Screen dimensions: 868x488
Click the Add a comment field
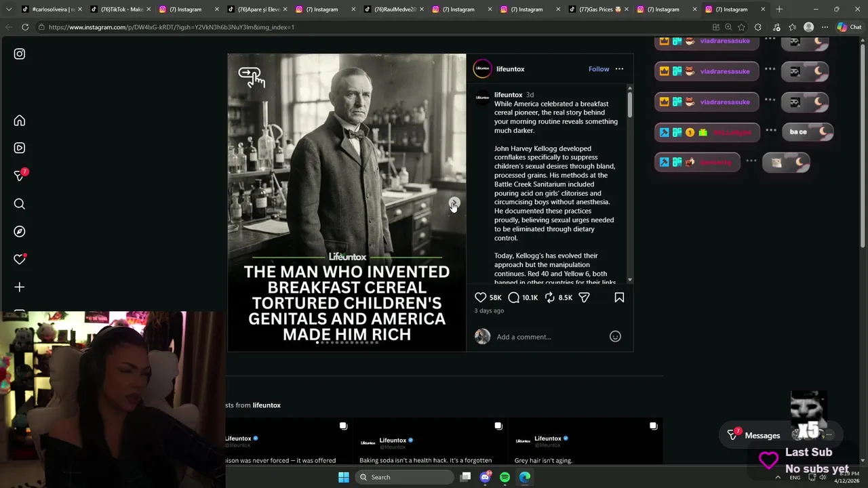[x=549, y=337]
